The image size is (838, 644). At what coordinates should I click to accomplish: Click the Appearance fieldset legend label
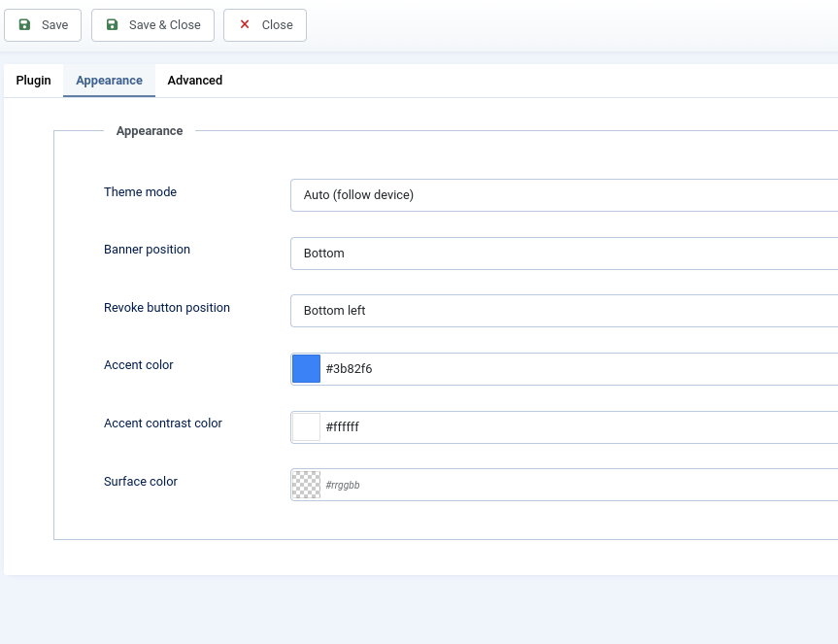point(149,131)
